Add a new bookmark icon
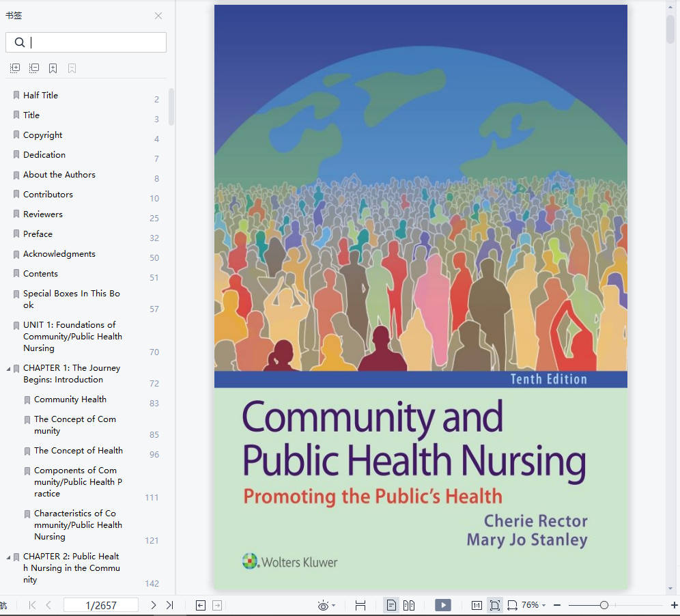 (x=53, y=68)
